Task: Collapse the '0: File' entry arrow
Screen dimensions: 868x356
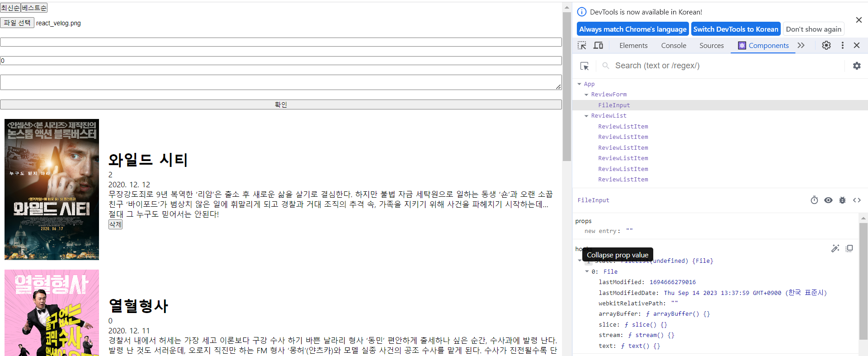Action: point(587,271)
